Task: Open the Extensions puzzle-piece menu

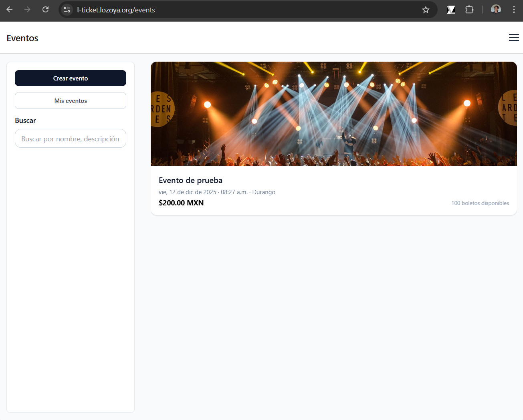Action: click(x=469, y=10)
